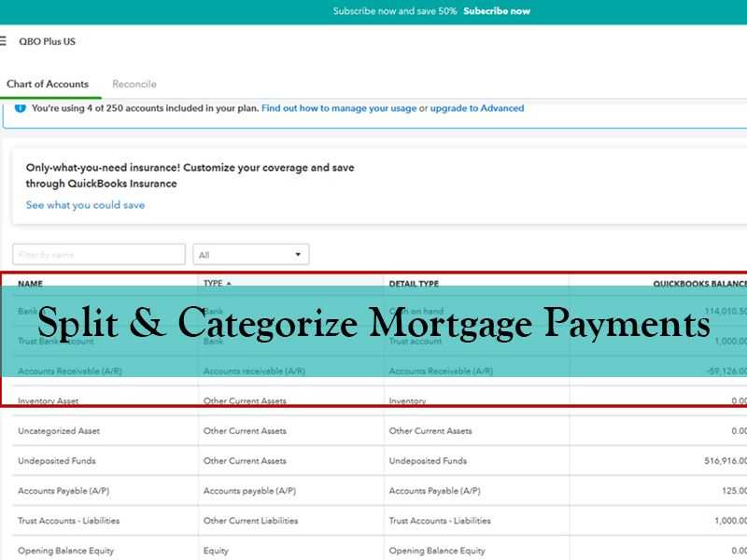747x560 pixels.
Task: Select the Chart of Accounts tab
Action: [48, 84]
